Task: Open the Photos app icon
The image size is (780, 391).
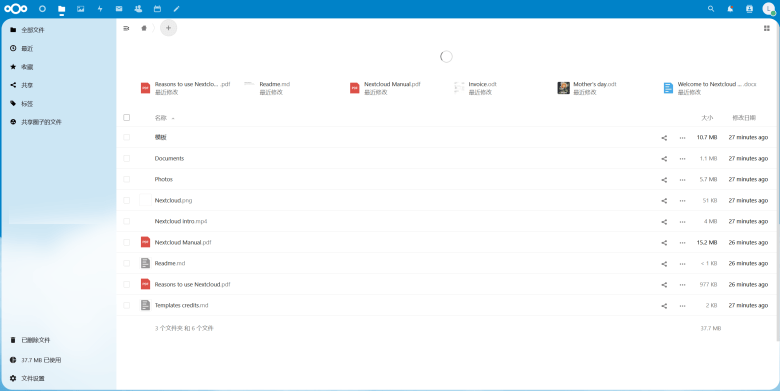Action: coord(81,8)
